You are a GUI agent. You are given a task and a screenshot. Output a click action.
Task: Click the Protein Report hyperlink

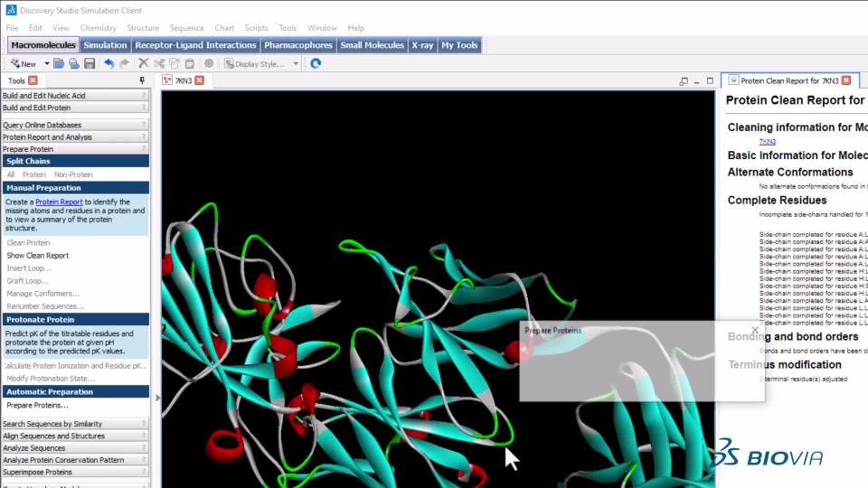[x=59, y=202]
